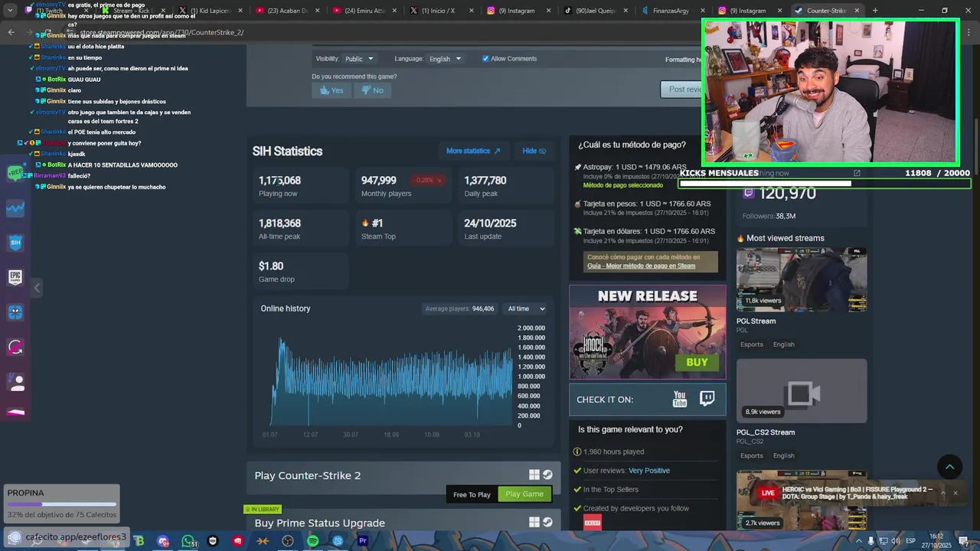Click the scroll-to-top arrow button
Viewport: 980px width, 551px height.
point(949,467)
